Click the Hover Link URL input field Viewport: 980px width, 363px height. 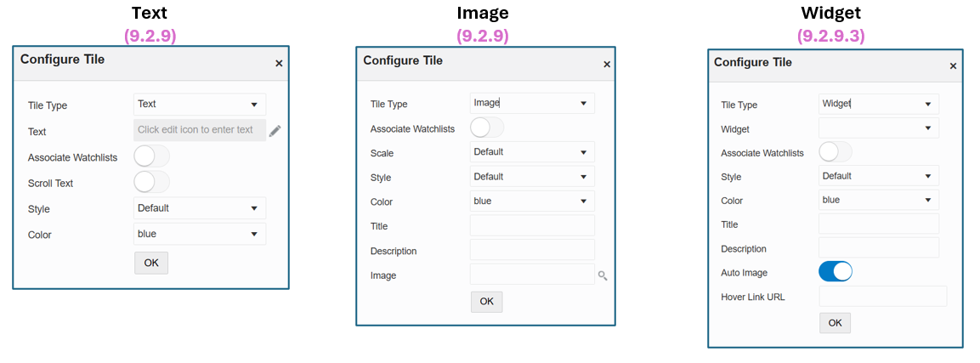click(882, 297)
